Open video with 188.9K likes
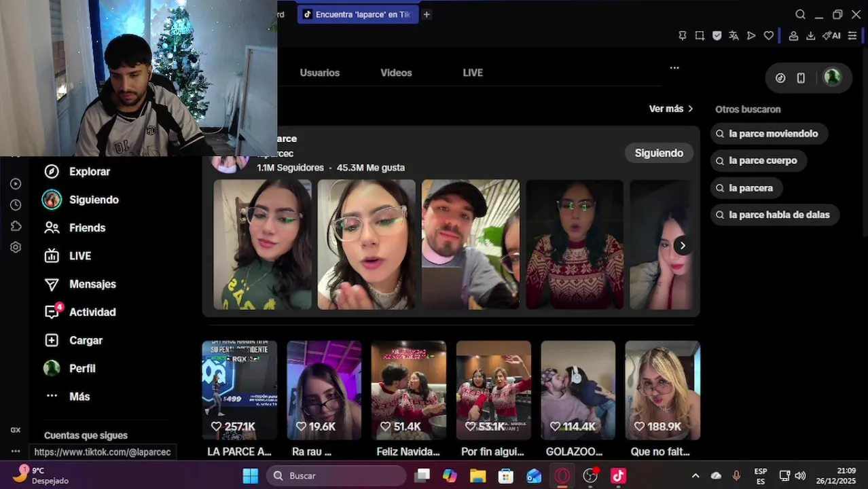The height and width of the screenshot is (489, 868). point(662,390)
